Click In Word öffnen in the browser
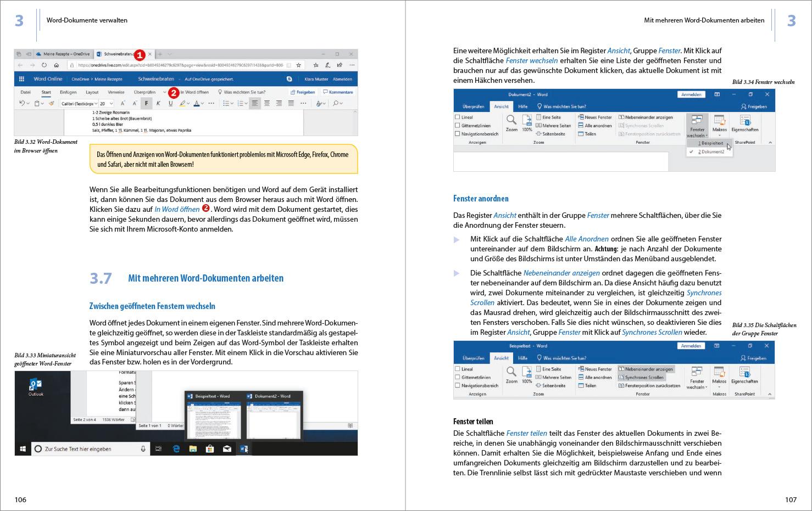 point(194,92)
